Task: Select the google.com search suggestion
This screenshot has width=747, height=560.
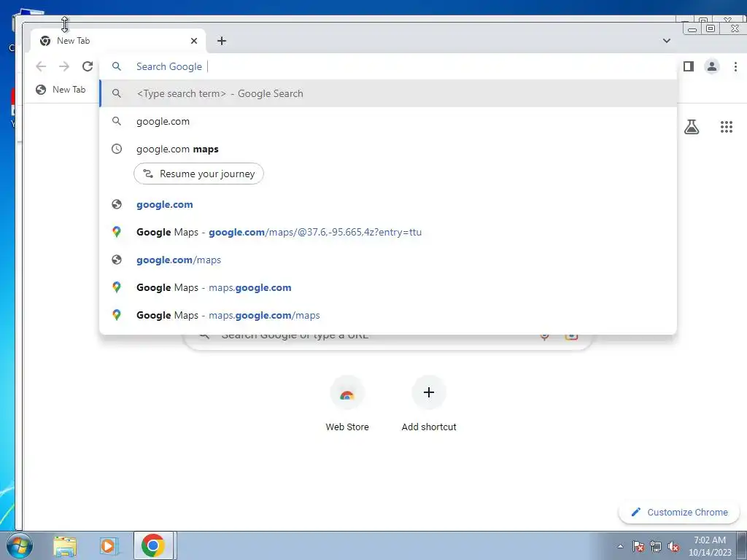Action: click(x=388, y=122)
